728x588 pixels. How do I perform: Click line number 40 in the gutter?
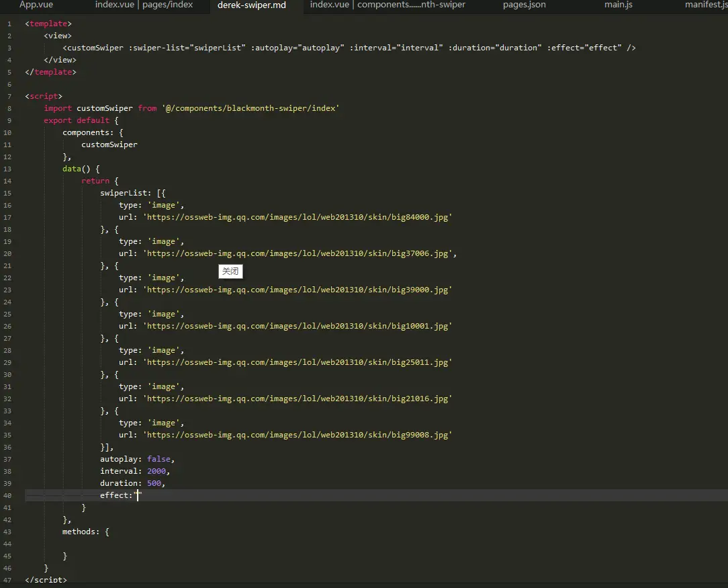[x=7, y=495]
